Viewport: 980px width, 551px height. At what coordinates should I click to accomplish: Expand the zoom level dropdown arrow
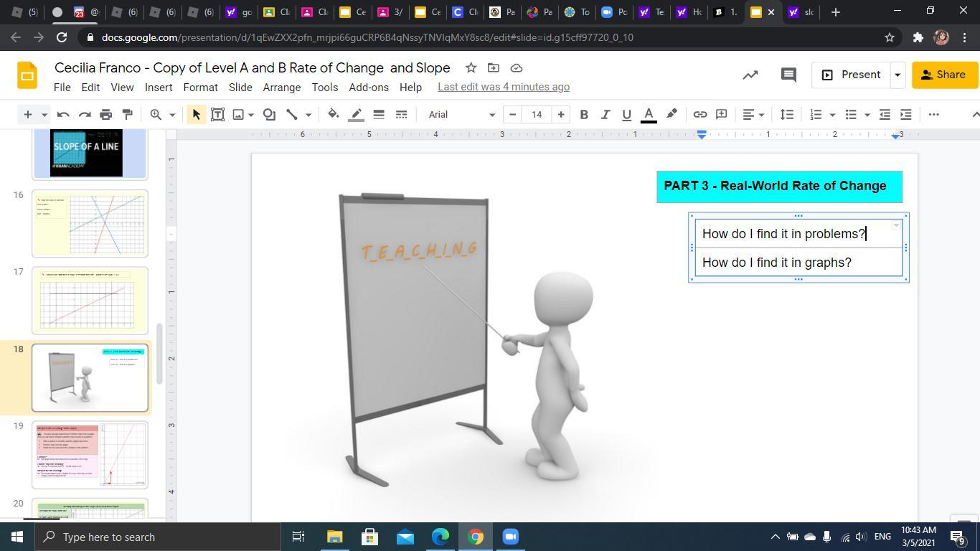[x=171, y=115]
